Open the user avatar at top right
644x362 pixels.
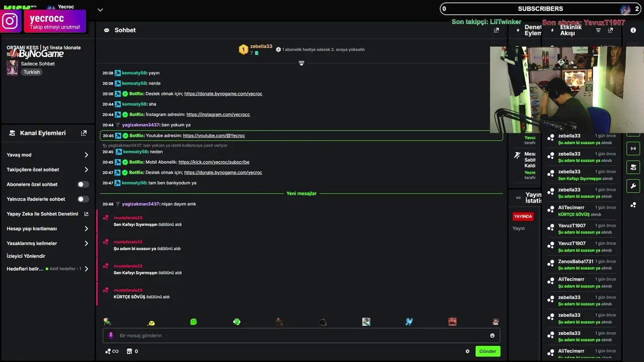[x=625, y=9]
